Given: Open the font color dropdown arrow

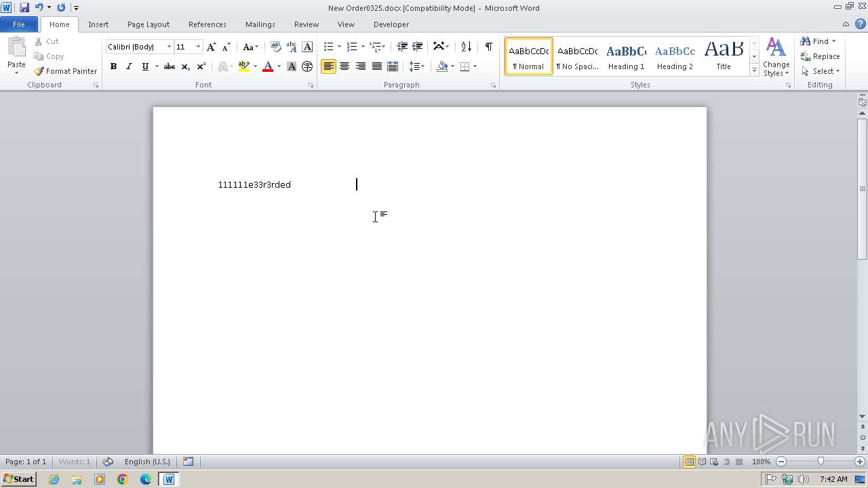Looking at the screenshot, I should point(279,66).
